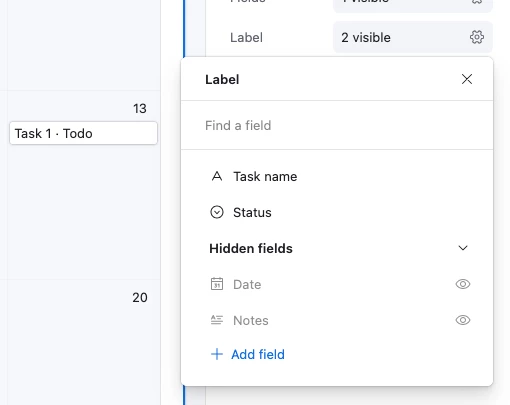Screen dimensions: 510x405
Task: Click the plus icon beside Add field
Action: pyautogui.click(x=217, y=354)
